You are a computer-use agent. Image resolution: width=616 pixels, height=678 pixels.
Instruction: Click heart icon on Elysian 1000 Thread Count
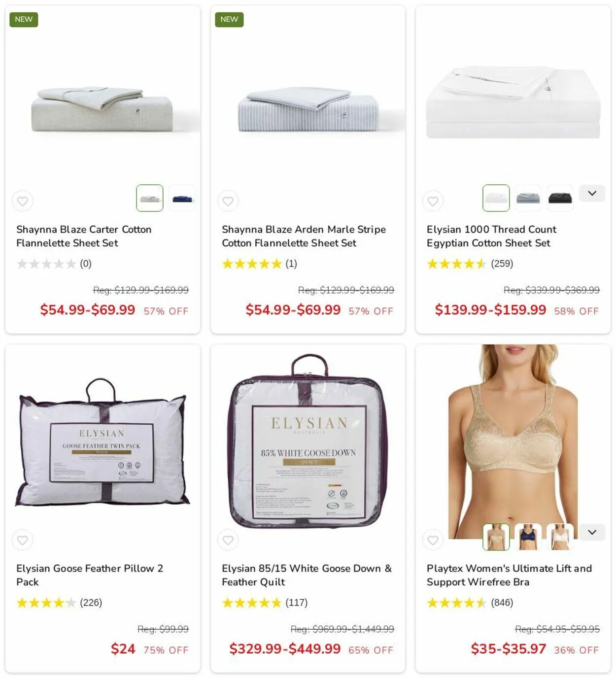point(433,201)
